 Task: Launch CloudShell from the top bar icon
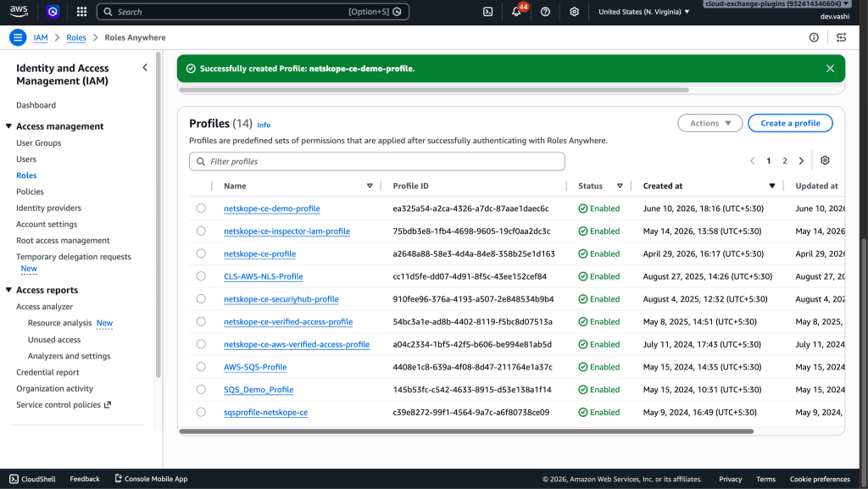487,12
